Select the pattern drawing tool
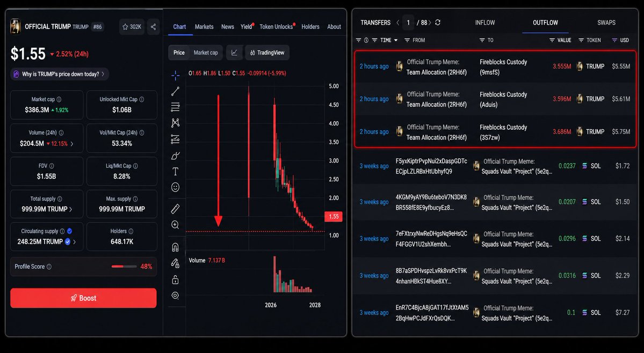The width and height of the screenshot is (644, 353). pos(176,123)
